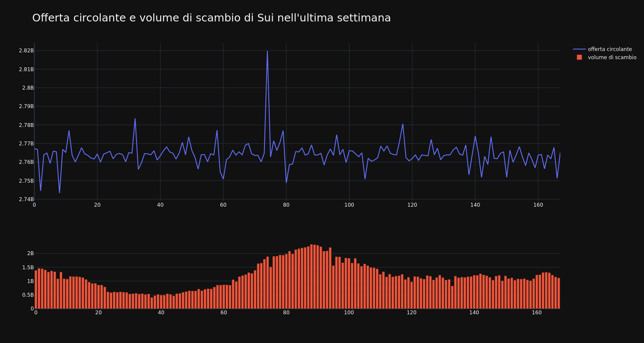Click the 80 tick on upper x-axis

pyautogui.click(x=286, y=205)
